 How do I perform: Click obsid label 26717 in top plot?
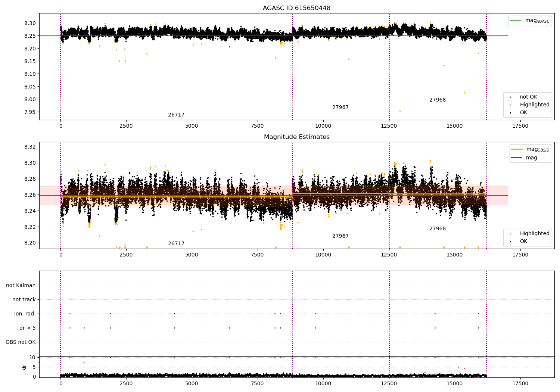pyautogui.click(x=176, y=115)
